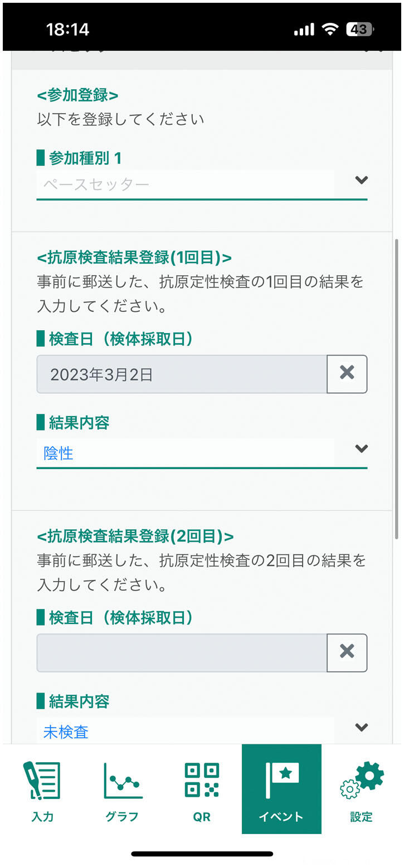Select the ペースセッター participation field

[x=185, y=184]
